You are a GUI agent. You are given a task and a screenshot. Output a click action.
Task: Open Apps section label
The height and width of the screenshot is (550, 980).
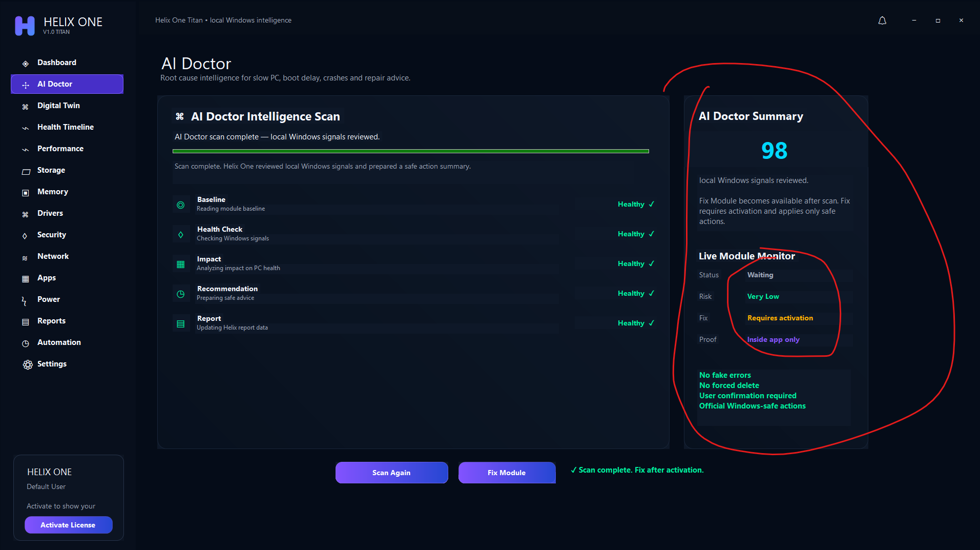pos(47,278)
